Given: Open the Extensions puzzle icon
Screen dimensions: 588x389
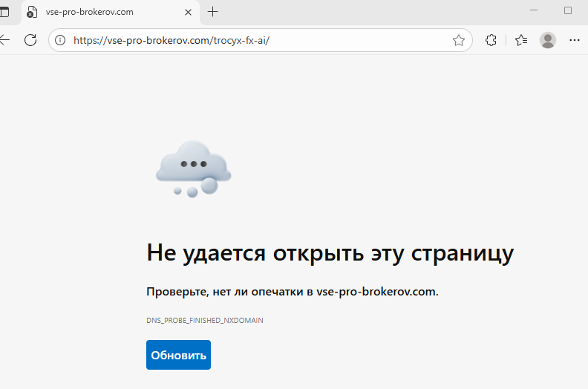Looking at the screenshot, I should click(x=491, y=40).
